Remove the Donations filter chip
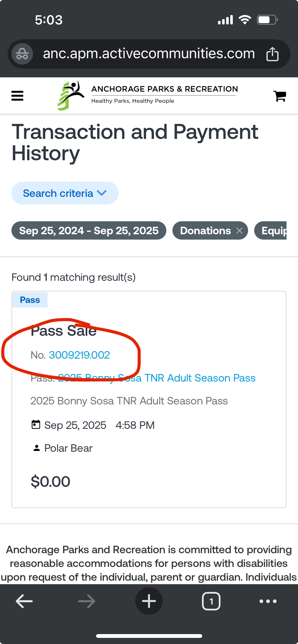Screen dimensions: 298x644 point(239,231)
